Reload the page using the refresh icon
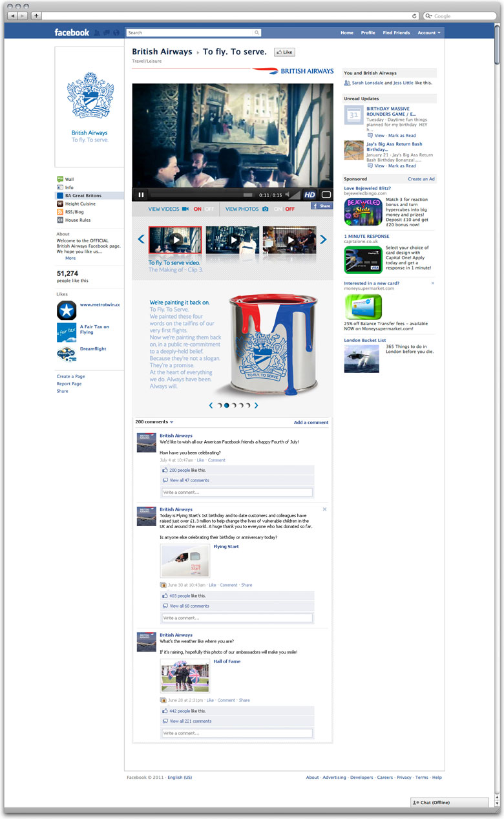The width and height of the screenshot is (504, 819). (415, 16)
